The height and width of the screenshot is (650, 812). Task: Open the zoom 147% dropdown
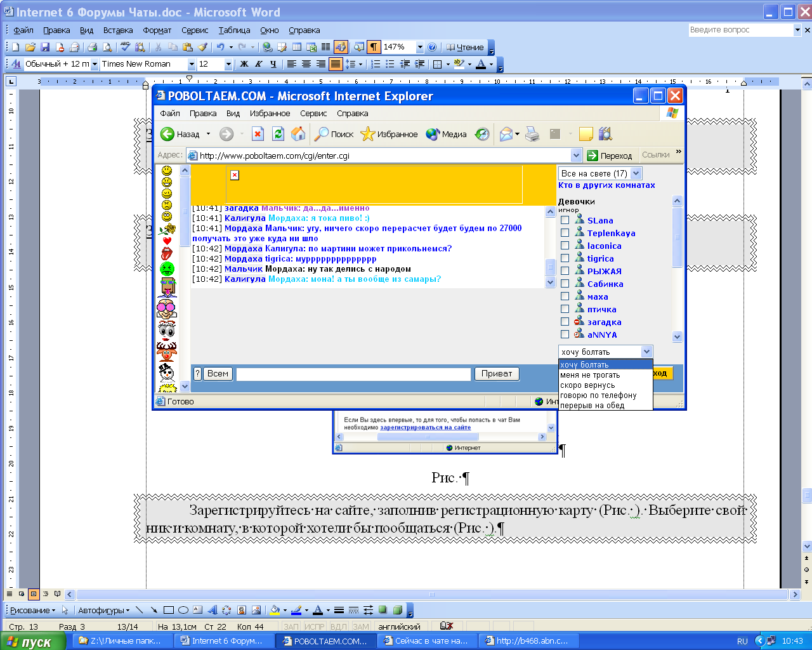419,47
